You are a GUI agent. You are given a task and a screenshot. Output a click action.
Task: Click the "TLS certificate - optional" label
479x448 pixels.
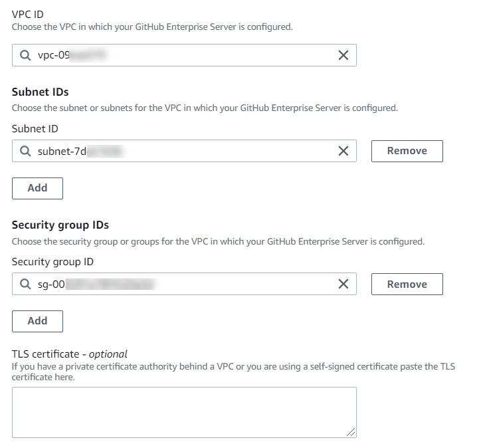69,354
